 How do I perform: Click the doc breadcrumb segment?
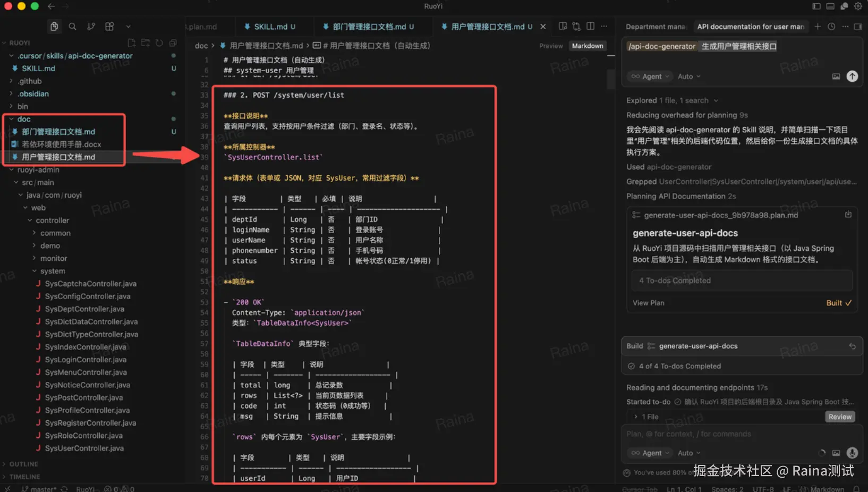click(201, 46)
